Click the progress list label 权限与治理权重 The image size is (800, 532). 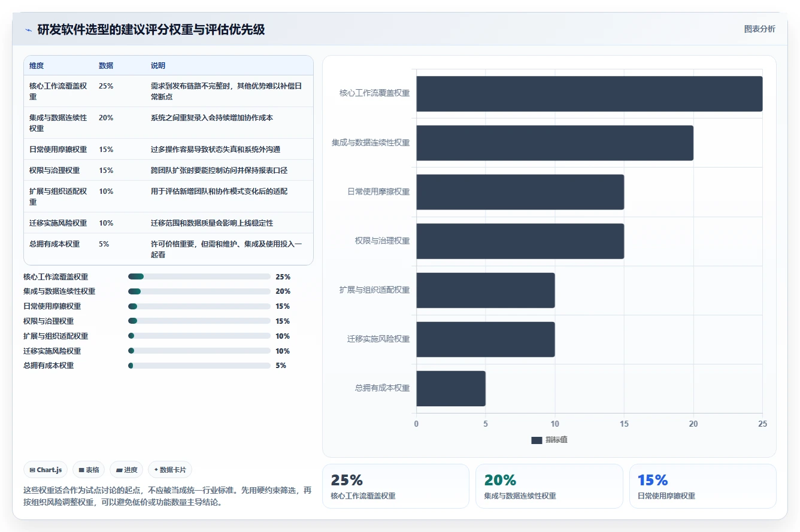(x=49, y=321)
